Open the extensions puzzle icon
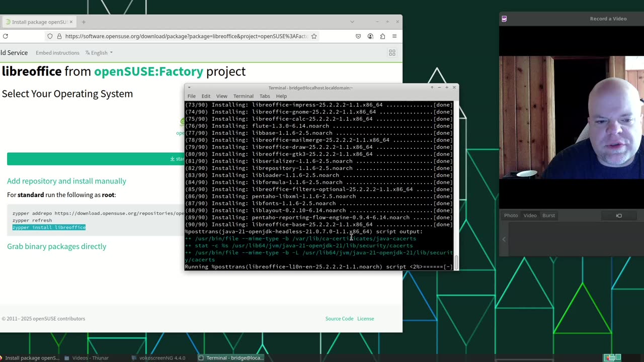This screenshot has height=362, width=644. tap(382, 36)
